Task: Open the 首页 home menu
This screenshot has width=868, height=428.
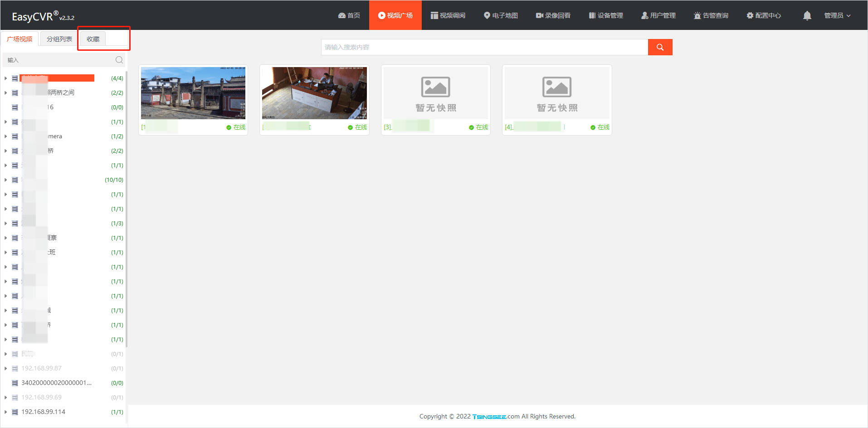Action: pyautogui.click(x=349, y=15)
